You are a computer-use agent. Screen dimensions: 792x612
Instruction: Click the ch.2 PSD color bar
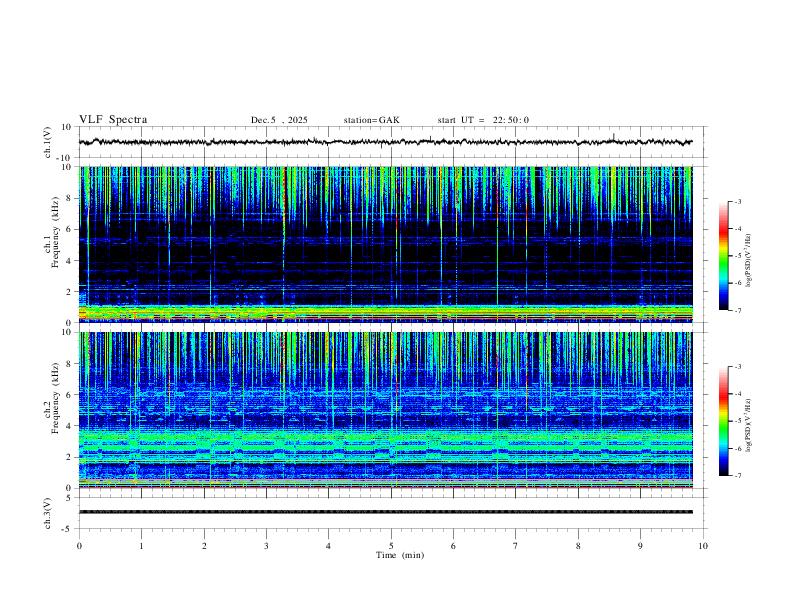point(724,421)
